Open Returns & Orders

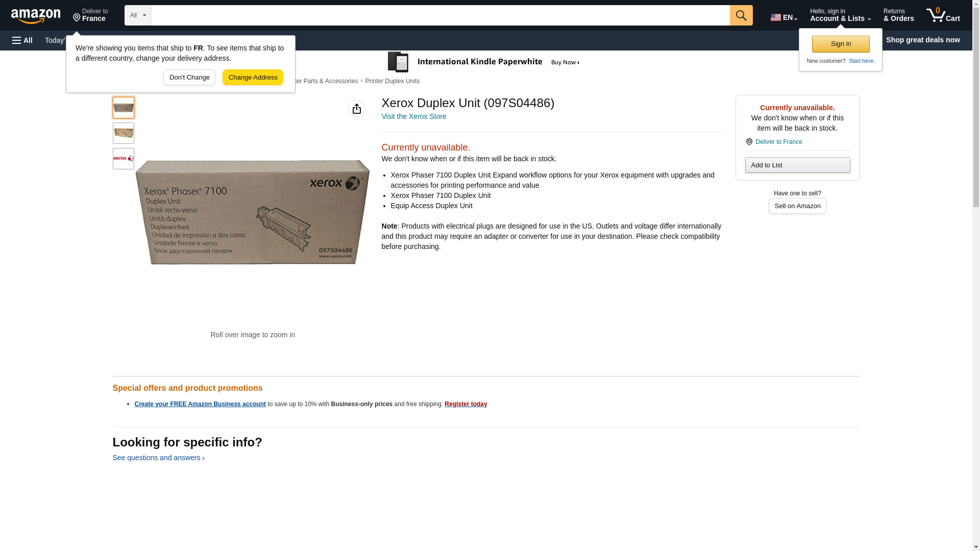click(898, 15)
